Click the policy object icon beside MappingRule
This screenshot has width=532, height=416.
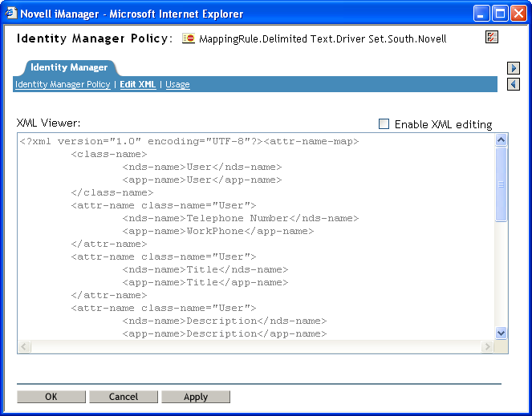[189, 38]
